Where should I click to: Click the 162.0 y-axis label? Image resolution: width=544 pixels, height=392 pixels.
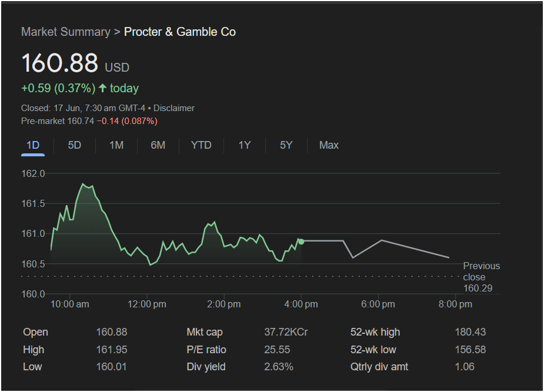tap(34, 173)
